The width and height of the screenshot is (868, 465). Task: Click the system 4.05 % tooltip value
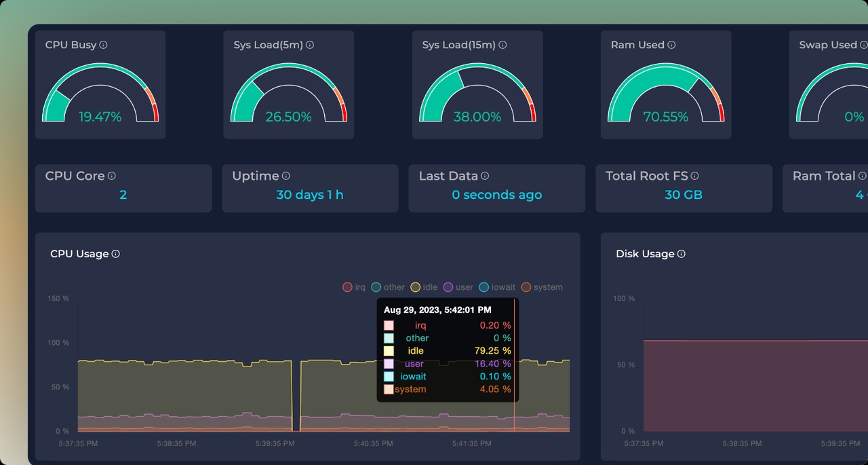point(495,389)
